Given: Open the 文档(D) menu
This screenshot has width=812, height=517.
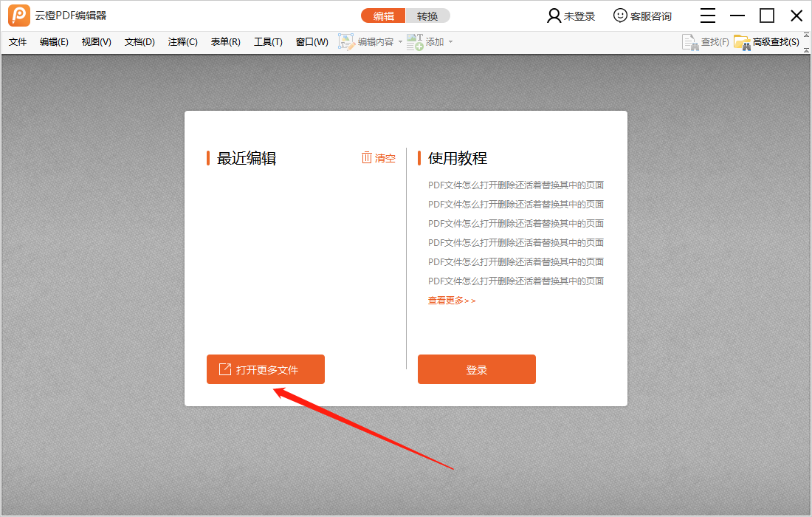Looking at the screenshot, I should 140,42.
